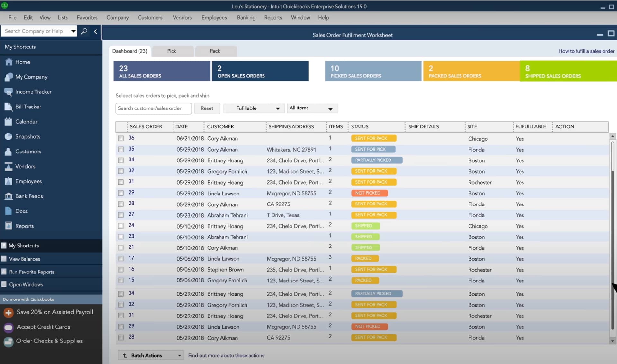Open the Reports sidebar icon
This screenshot has height=364, width=617.
tap(9, 226)
